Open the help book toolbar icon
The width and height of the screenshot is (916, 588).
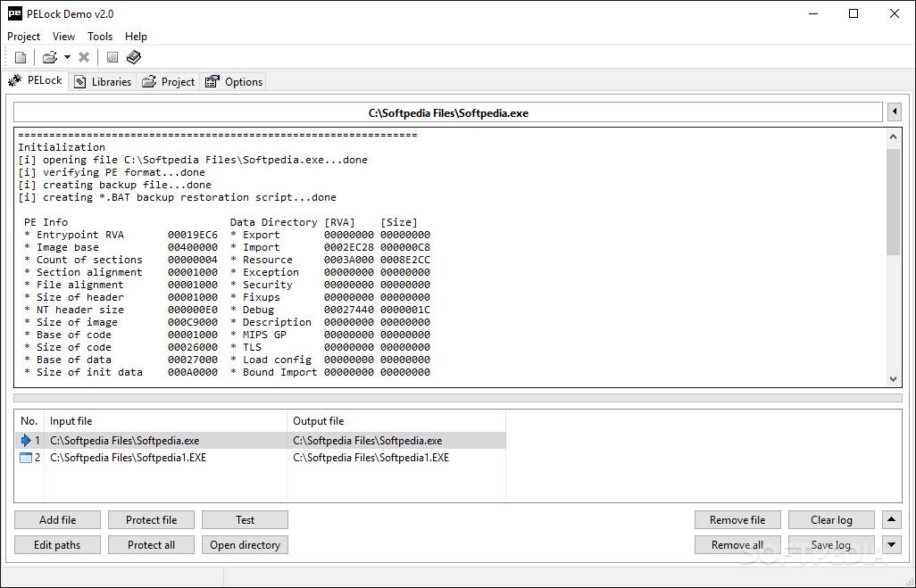pos(134,57)
